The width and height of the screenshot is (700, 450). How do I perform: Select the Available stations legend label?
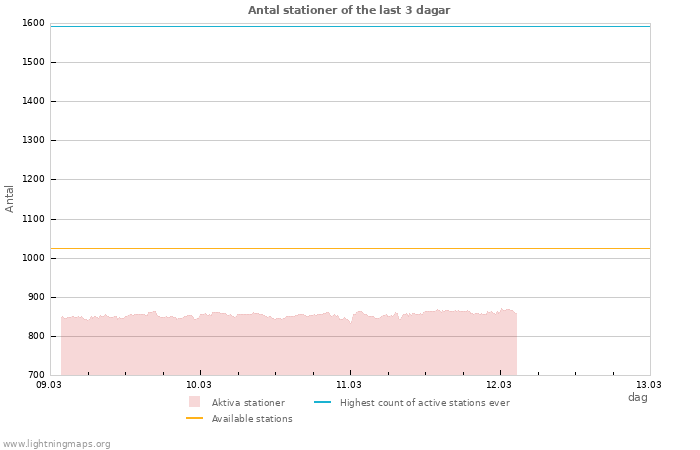252,419
